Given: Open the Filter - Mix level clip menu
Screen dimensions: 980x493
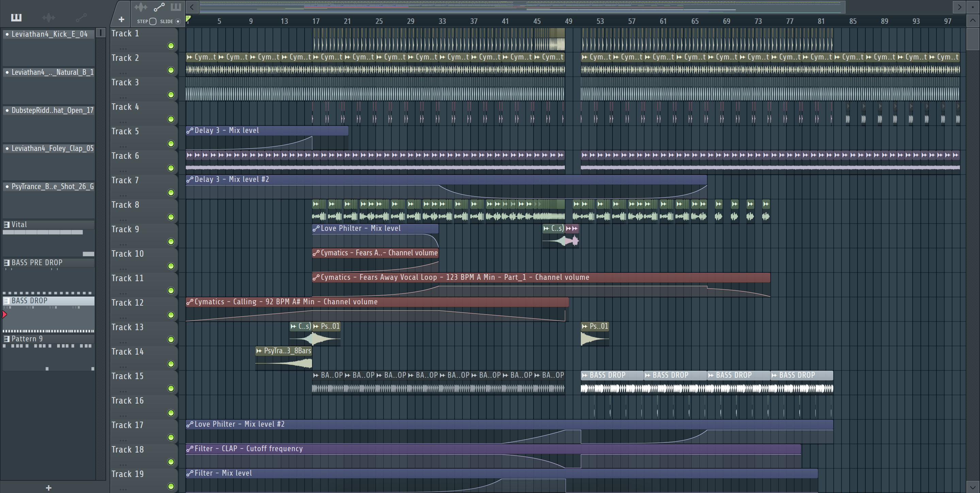Looking at the screenshot, I should click(190, 473).
